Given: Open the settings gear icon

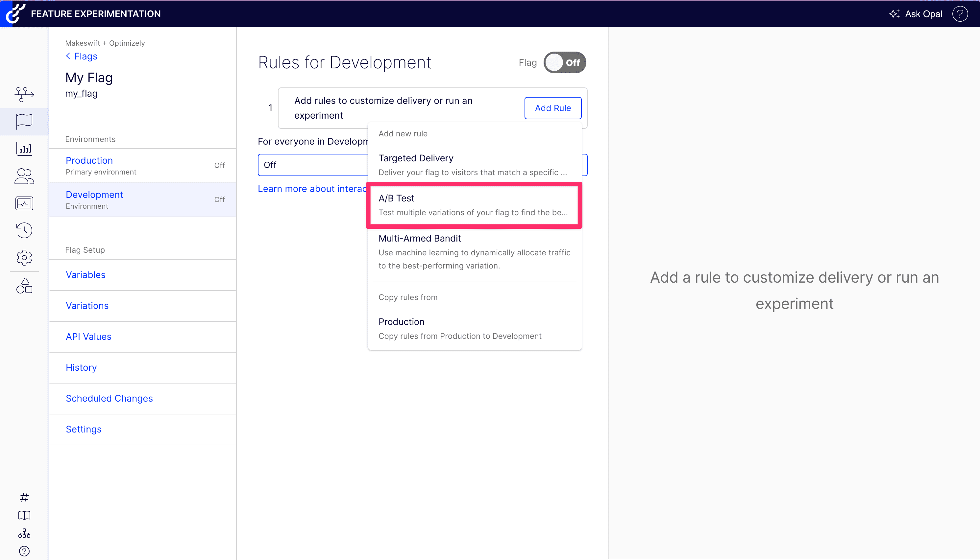Looking at the screenshot, I should tap(24, 257).
